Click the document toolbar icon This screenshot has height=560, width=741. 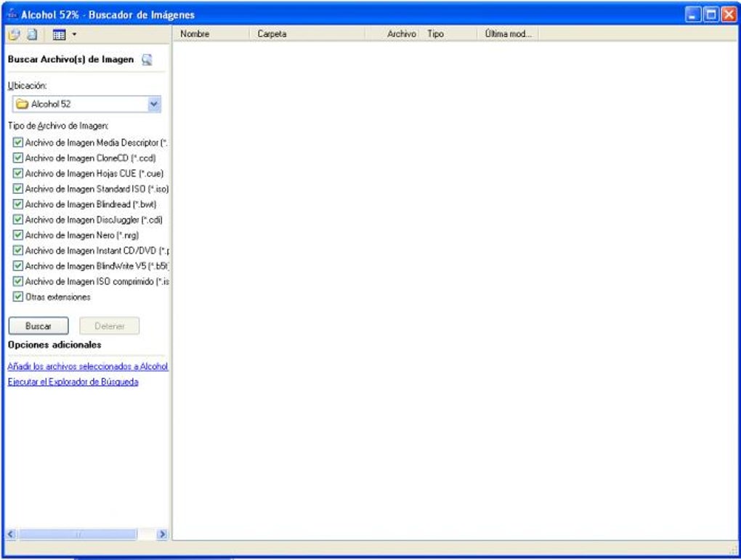tap(32, 34)
